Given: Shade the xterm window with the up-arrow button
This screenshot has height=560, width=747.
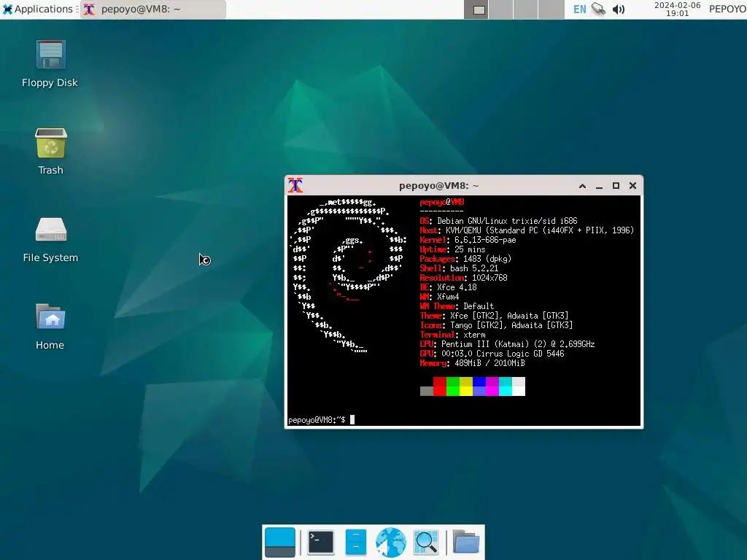Looking at the screenshot, I should 582,186.
